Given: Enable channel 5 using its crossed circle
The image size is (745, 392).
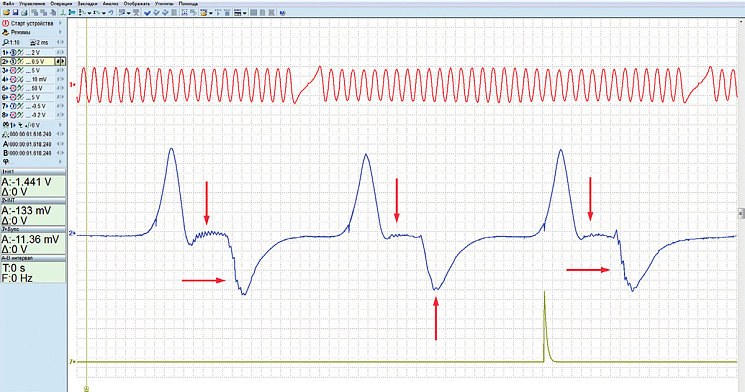Looking at the screenshot, I should [13, 88].
